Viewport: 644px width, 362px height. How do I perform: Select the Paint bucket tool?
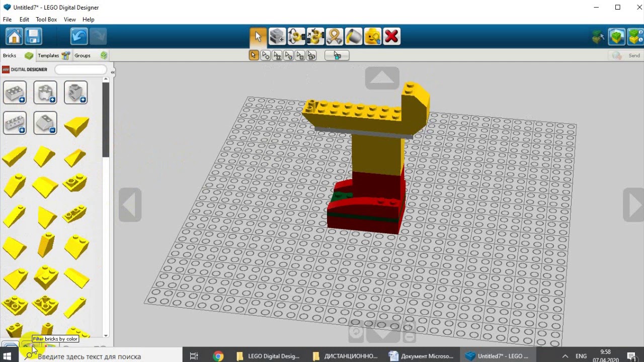[354, 36]
